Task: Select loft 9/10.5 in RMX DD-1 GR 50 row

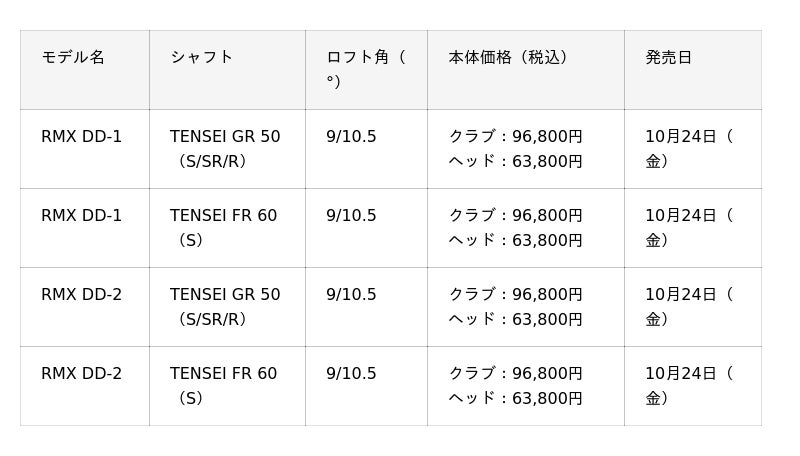Action: click(x=351, y=137)
